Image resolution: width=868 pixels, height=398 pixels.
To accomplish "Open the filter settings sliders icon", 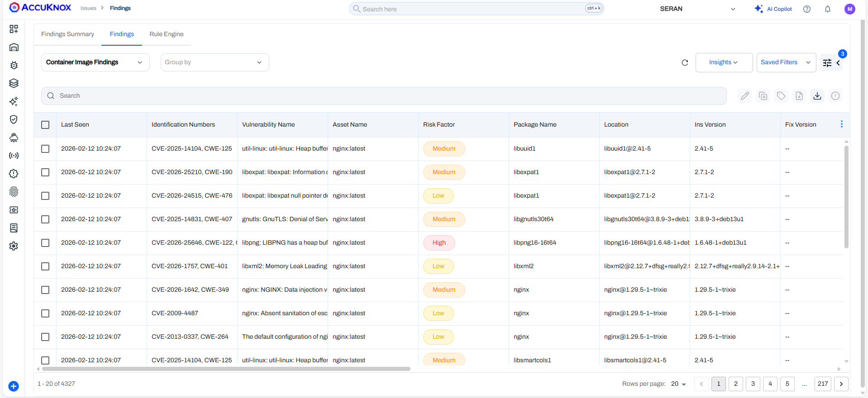I will [x=827, y=63].
